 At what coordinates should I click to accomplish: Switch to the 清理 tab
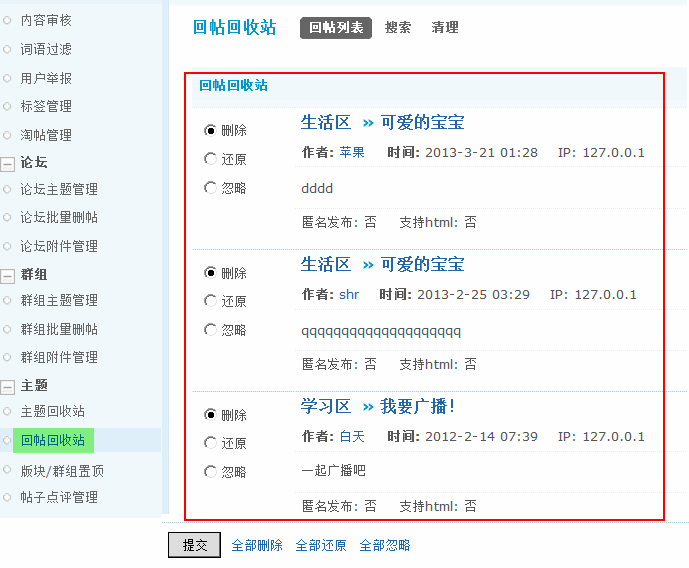(445, 28)
